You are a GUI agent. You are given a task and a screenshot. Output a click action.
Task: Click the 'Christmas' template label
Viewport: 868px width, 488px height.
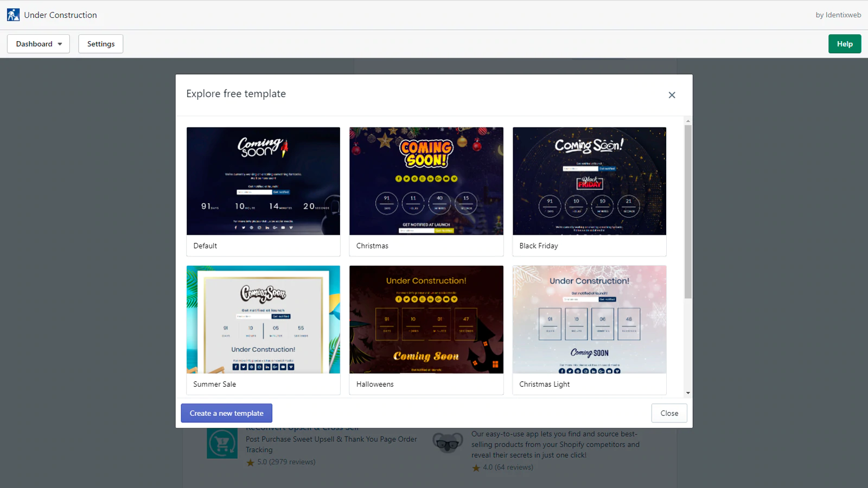point(372,246)
